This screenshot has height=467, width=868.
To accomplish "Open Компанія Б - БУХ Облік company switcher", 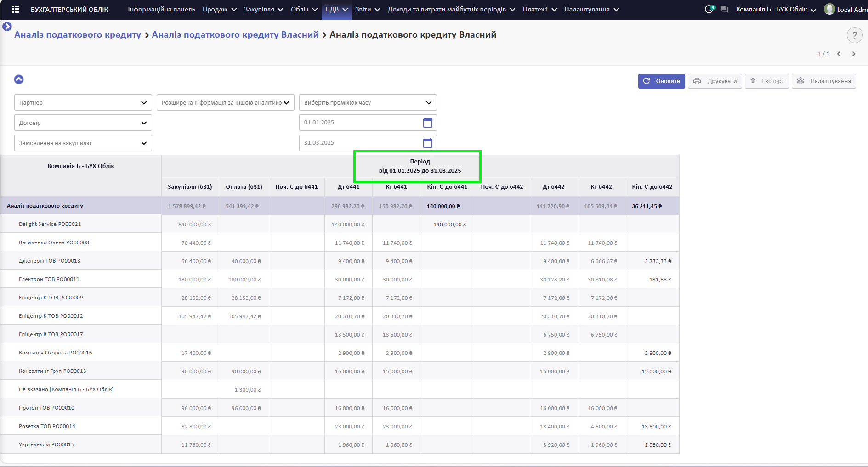I will point(776,9).
